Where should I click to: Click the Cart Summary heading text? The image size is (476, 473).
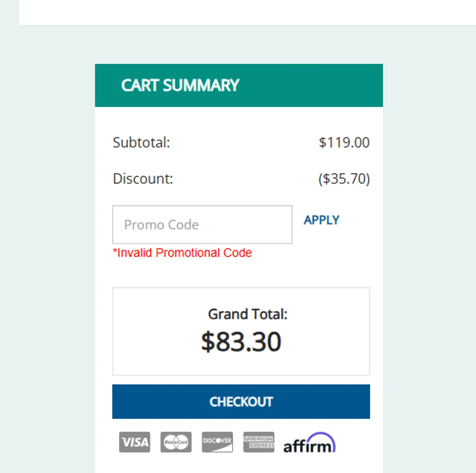point(180,85)
